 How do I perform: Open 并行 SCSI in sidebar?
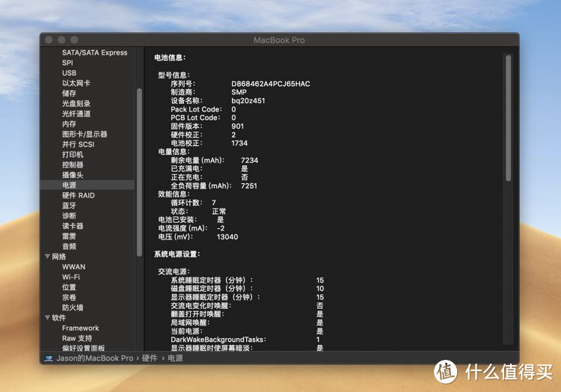(x=78, y=144)
